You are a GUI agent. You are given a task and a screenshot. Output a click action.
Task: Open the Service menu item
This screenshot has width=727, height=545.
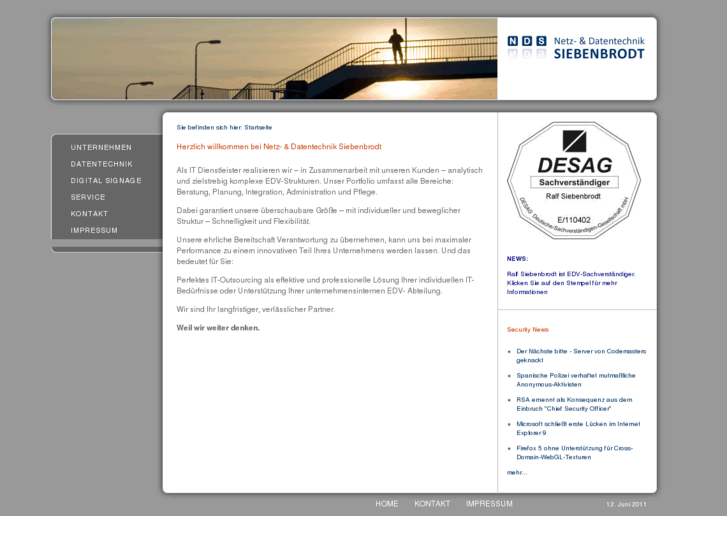pos(88,197)
